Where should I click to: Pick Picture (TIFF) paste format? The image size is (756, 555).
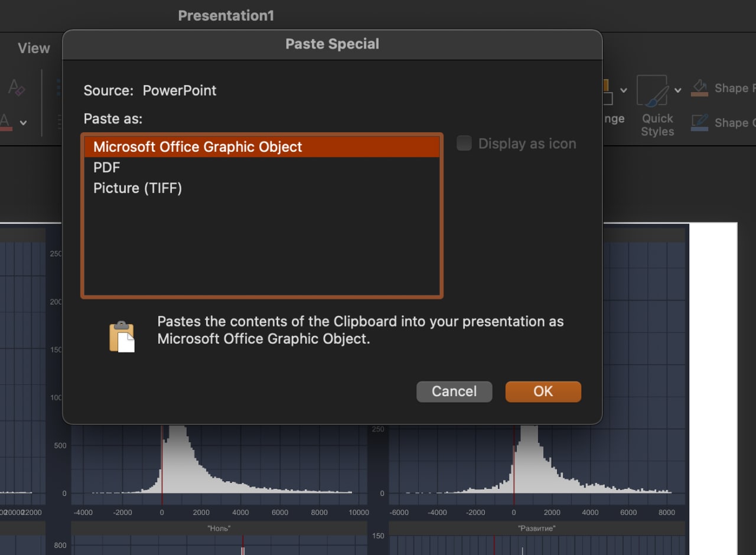coord(262,188)
